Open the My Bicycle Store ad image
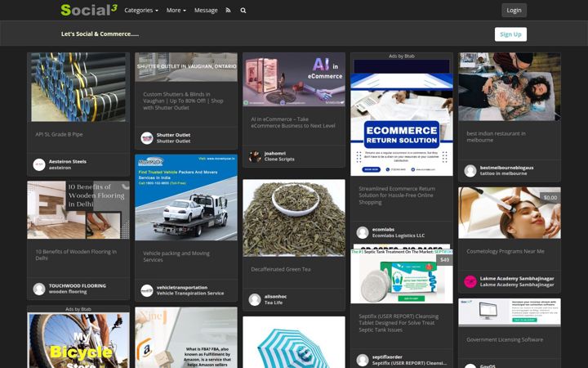The height and width of the screenshot is (368, 588). point(78,340)
